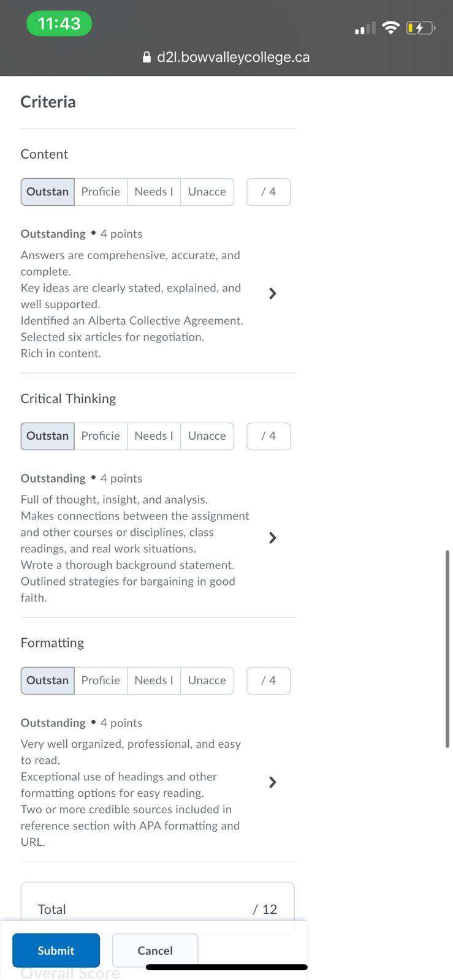Select Outstanding level for Formatting

[48, 680]
